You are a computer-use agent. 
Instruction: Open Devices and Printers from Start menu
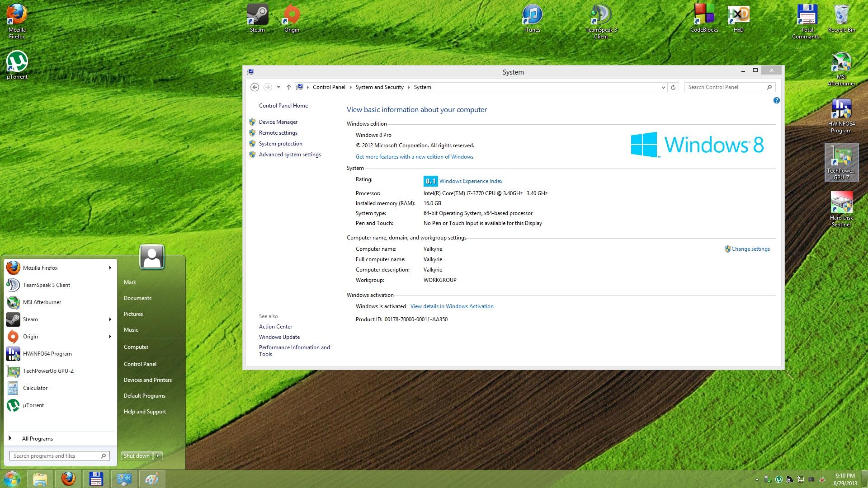148,380
